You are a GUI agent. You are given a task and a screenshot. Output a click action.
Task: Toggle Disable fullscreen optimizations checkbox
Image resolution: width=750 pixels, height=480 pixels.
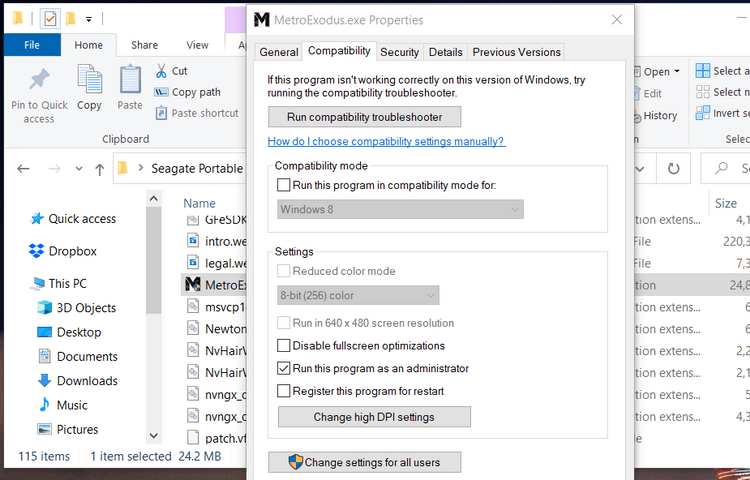284,346
